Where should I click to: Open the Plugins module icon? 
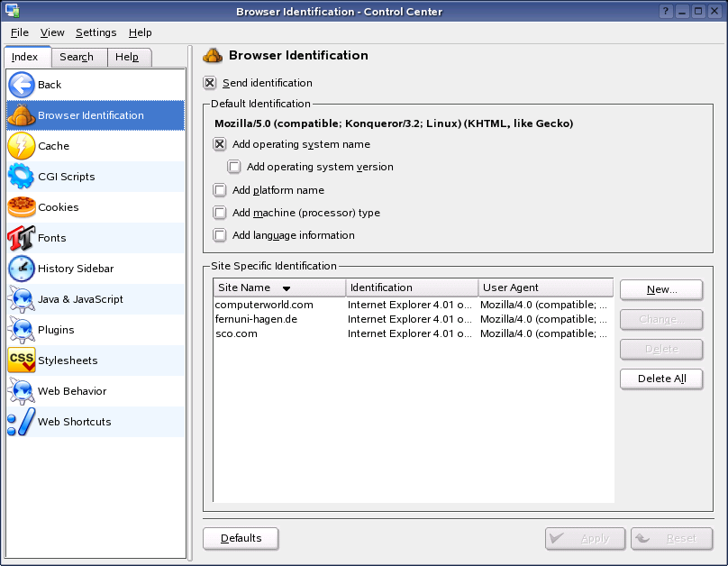point(22,330)
